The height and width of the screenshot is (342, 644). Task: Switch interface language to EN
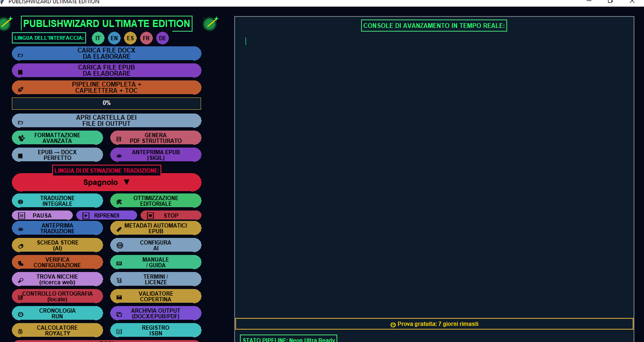point(114,38)
